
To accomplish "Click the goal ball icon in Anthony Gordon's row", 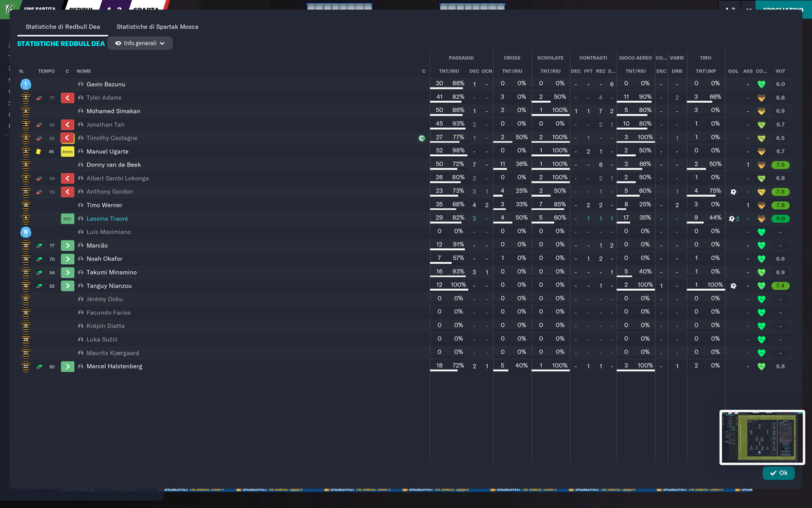I will coord(733,192).
